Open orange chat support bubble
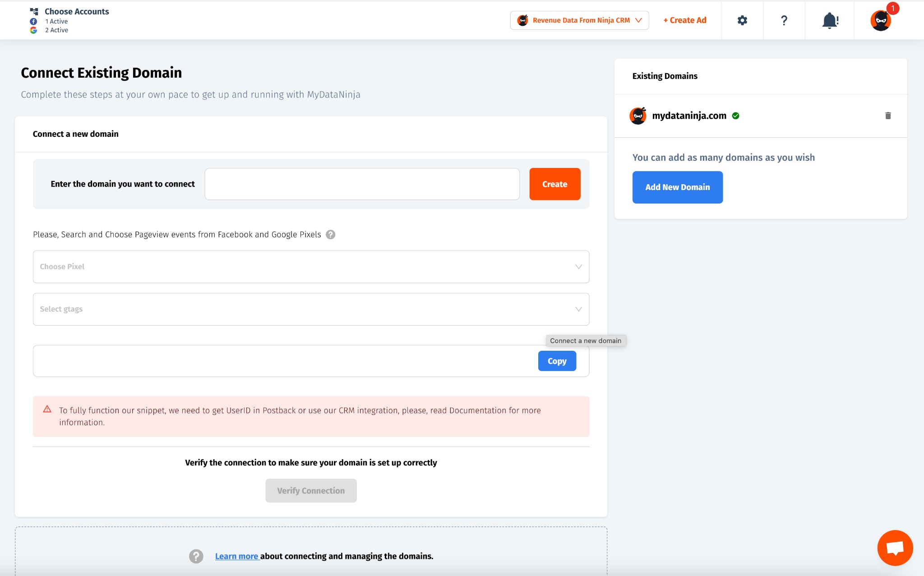Image resolution: width=924 pixels, height=576 pixels. [895, 548]
